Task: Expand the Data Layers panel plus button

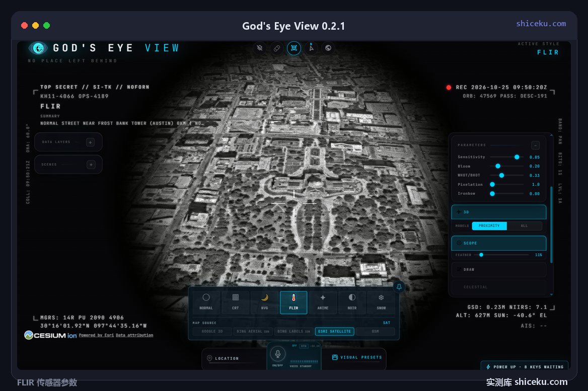Action: tap(91, 142)
